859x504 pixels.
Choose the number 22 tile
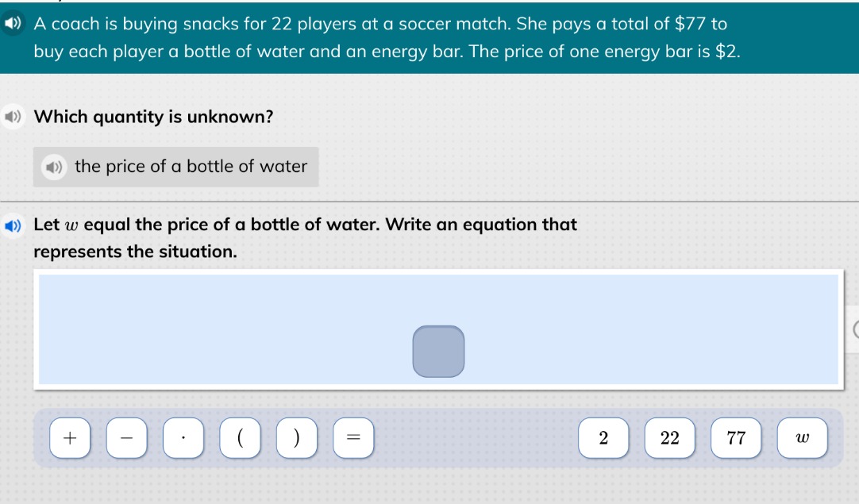670,437
